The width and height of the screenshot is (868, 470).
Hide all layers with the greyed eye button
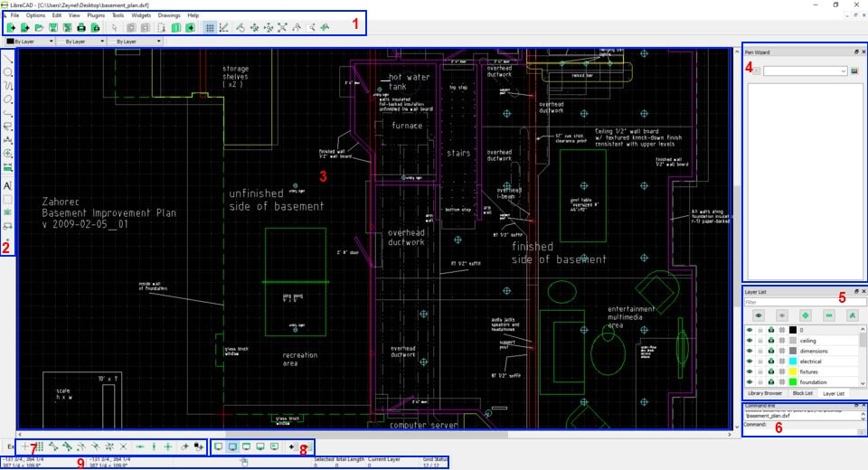[x=781, y=315]
